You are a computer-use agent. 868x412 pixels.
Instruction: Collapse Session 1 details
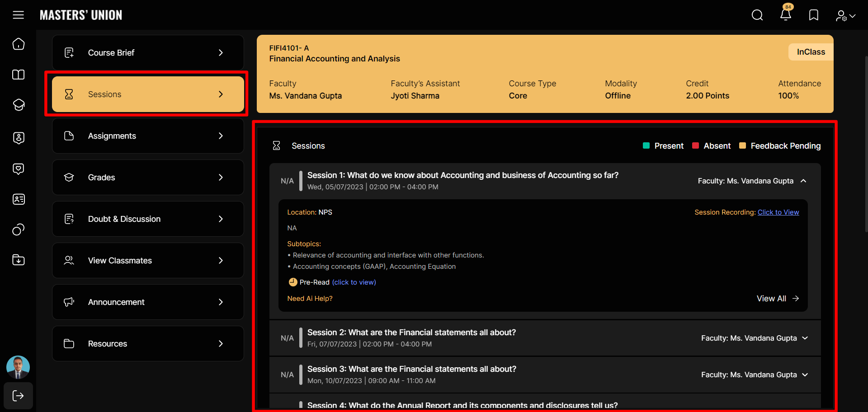tap(803, 181)
